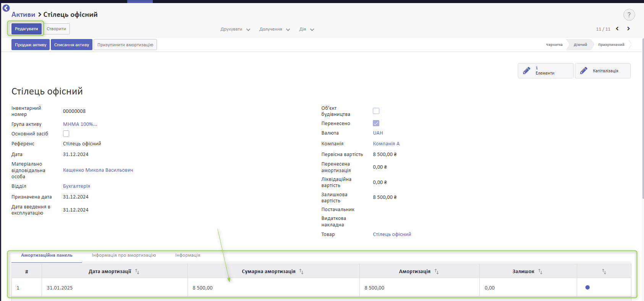Click the Редагувати button
644x301 pixels.
[26, 29]
